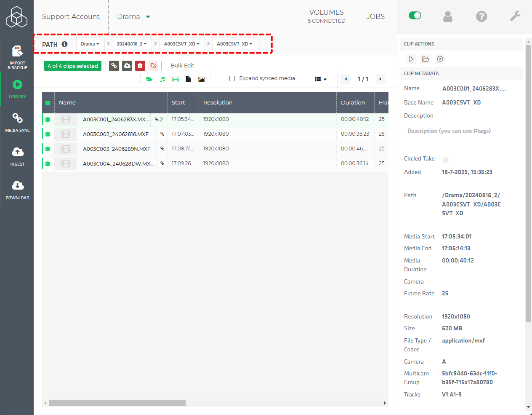The width and height of the screenshot is (532, 415).
Task: Click the delete selected clips icon
Action: click(x=140, y=66)
